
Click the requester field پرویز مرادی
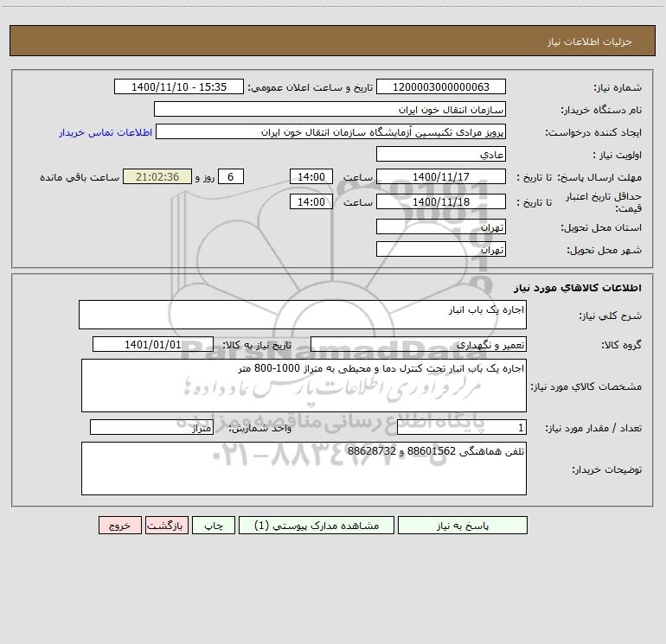[331, 132]
